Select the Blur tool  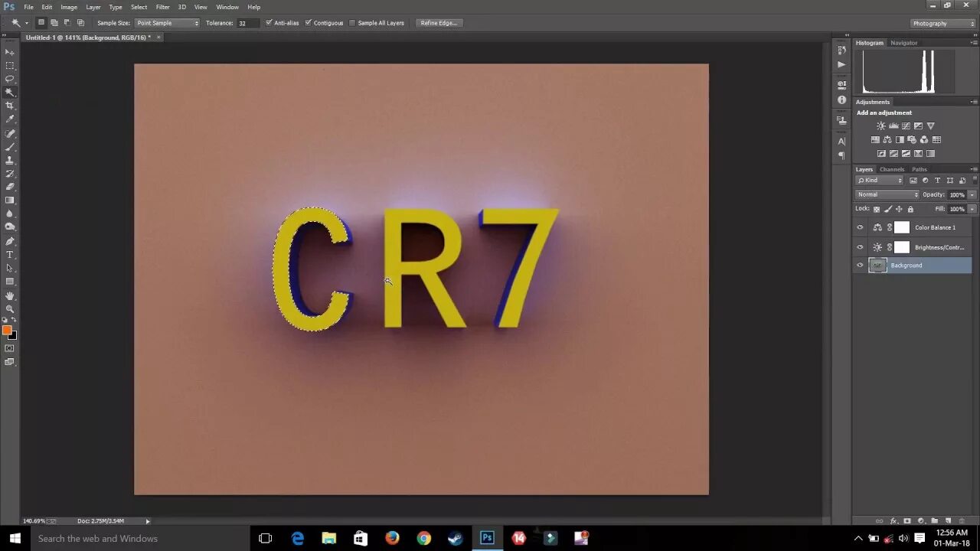pyautogui.click(x=10, y=214)
